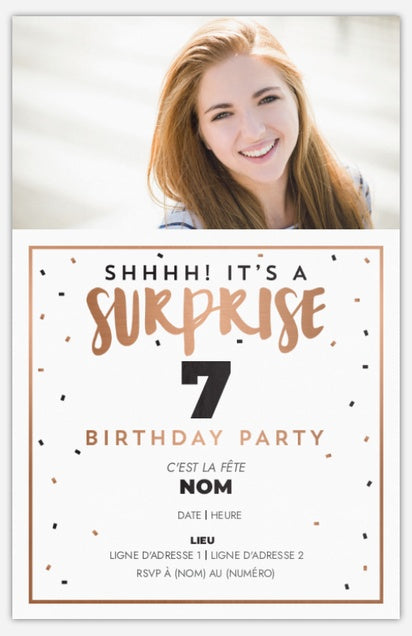Click the "HEURE" placeholder text
The image size is (412, 636).
click(x=226, y=515)
